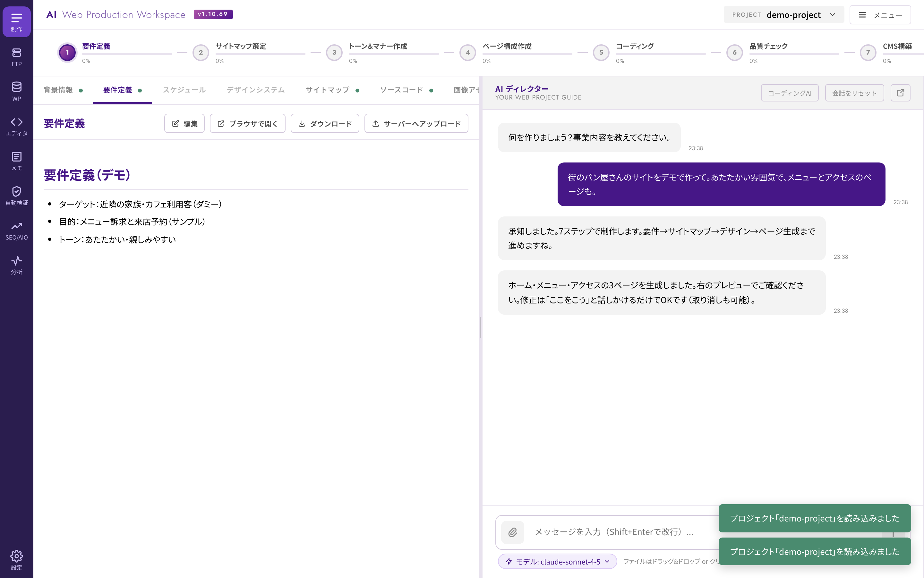Open the メモ notes panel

click(x=16, y=161)
